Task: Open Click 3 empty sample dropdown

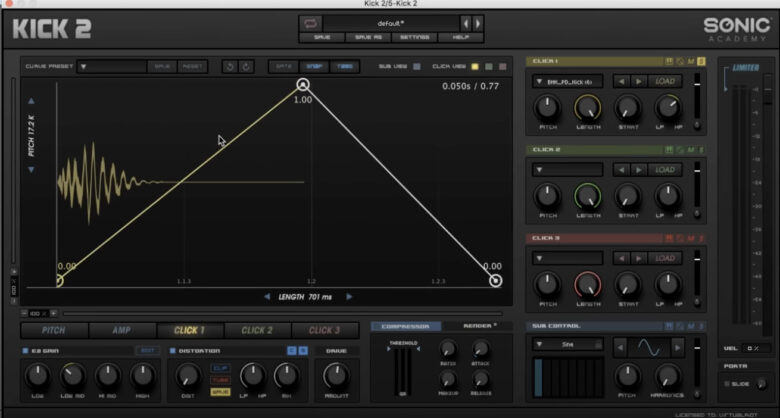Action: coord(568,258)
